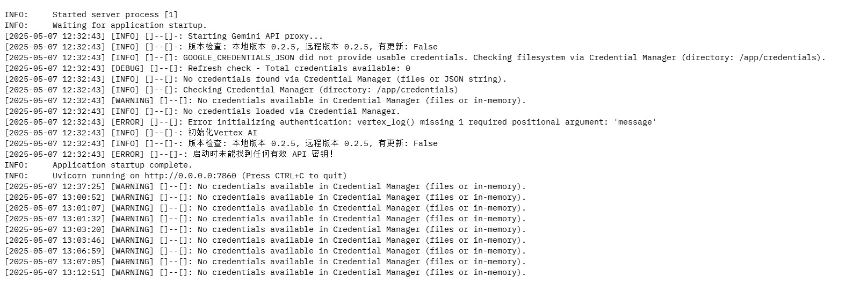Click the 13:07:05 warning timestamp
The image size is (868, 290).
coord(55,262)
